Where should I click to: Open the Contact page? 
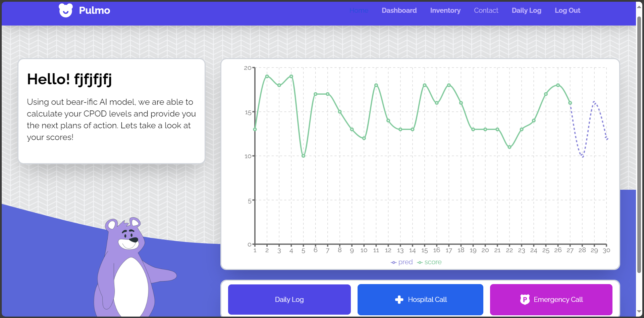point(486,10)
